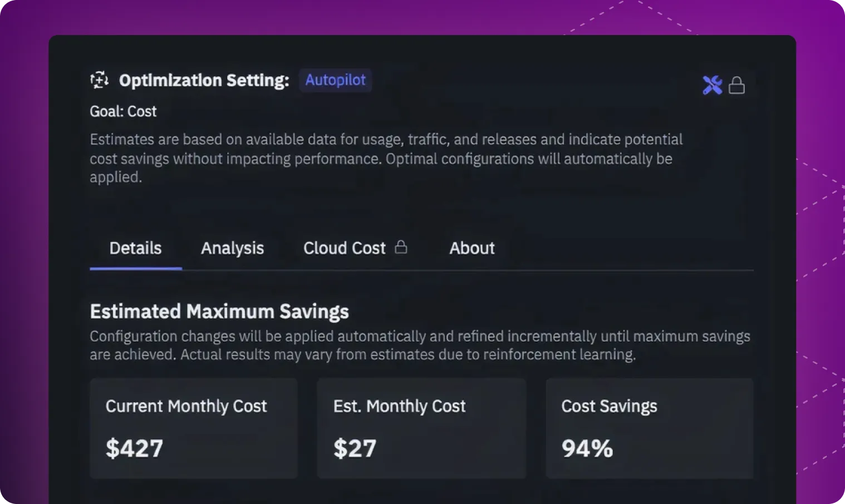Image resolution: width=845 pixels, height=504 pixels.
Task: Click the optimization target icon before Optimization Setting
Action: (x=99, y=80)
